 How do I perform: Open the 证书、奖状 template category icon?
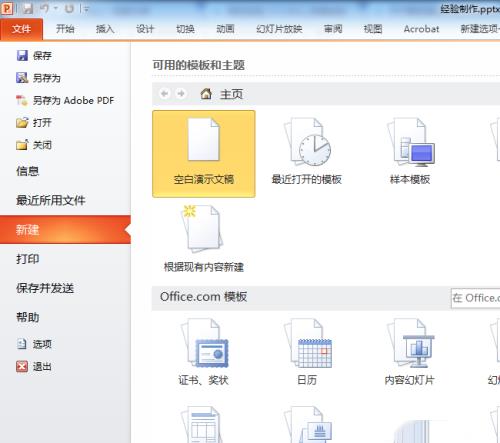click(x=204, y=343)
